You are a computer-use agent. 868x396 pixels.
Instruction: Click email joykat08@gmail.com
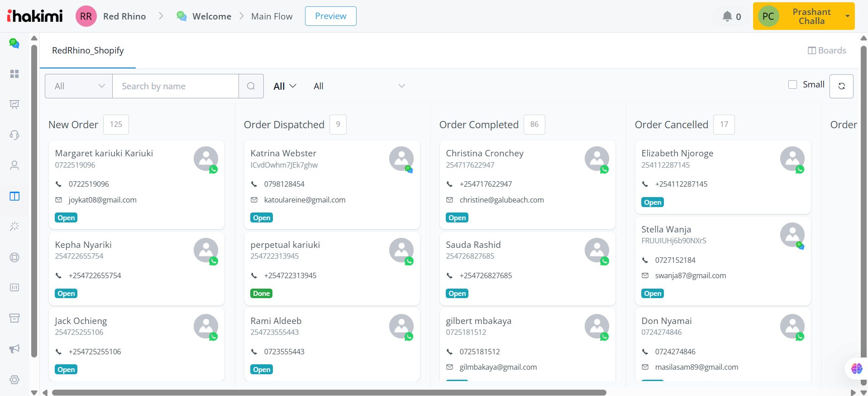point(102,200)
